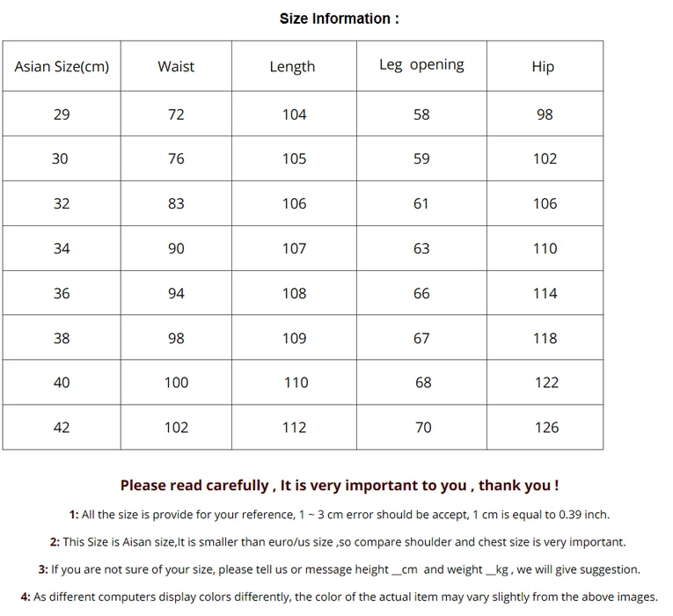
Task: Click the Hip column header
Action: point(543,67)
